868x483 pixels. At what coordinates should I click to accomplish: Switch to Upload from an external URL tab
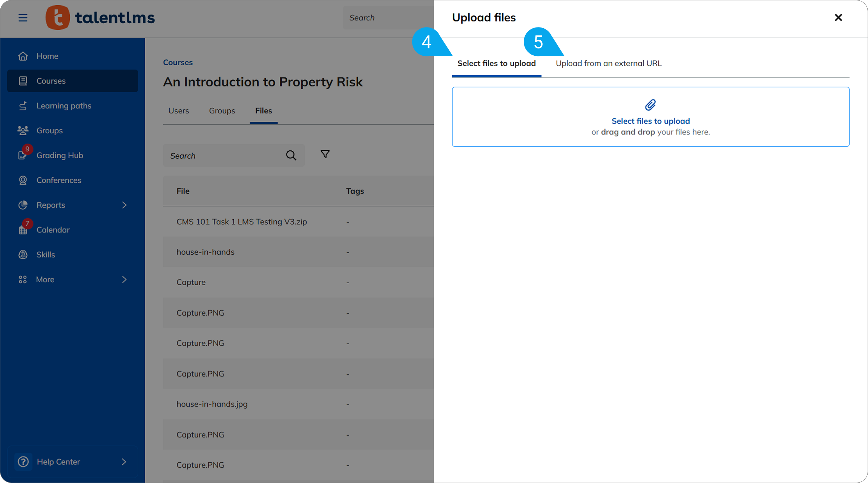click(608, 63)
